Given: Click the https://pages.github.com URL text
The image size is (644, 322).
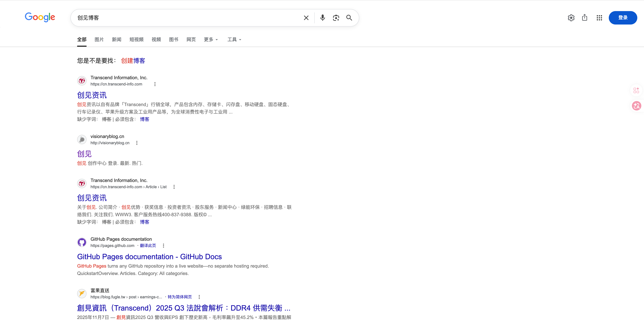Looking at the screenshot, I should (x=113, y=246).
